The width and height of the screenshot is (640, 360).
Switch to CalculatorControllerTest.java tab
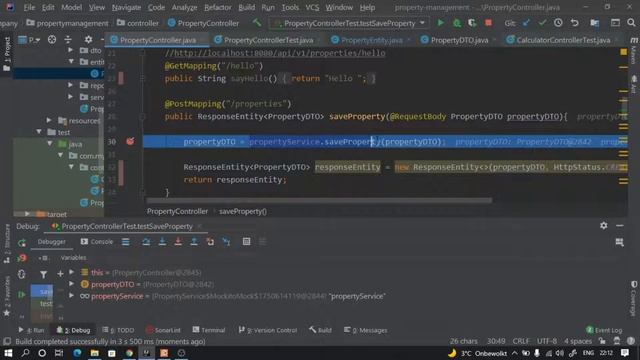(x=563, y=40)
